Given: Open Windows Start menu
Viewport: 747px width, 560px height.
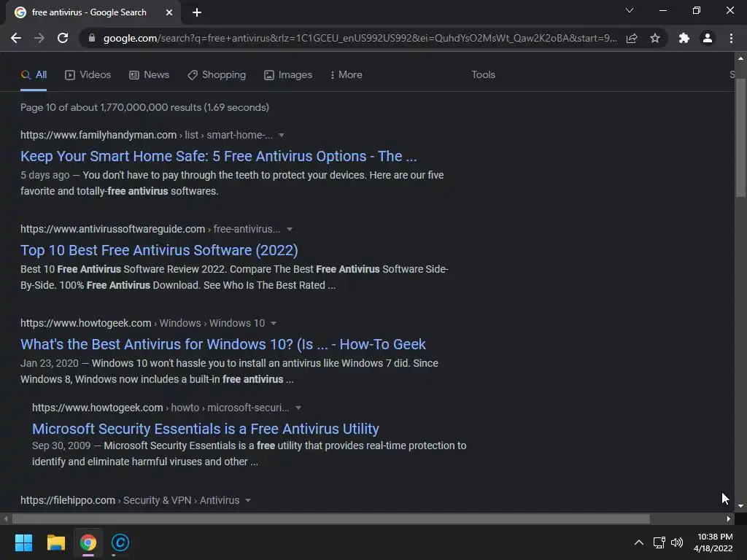Looking at the screenshot, I should coord(23,542).
